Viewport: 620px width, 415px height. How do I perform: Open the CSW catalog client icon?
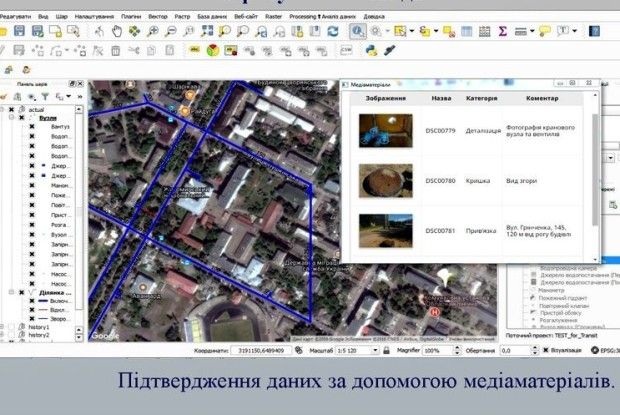(346, 50)
